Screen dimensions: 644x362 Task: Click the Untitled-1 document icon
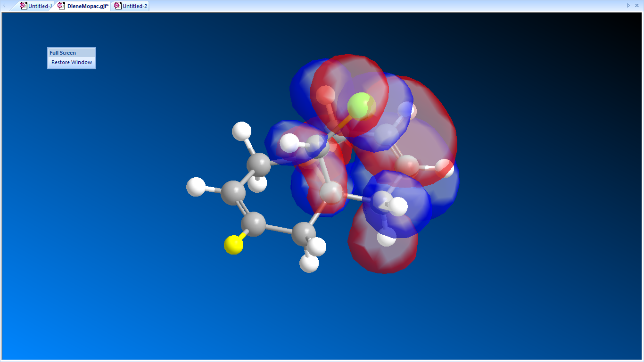[23, 6]
